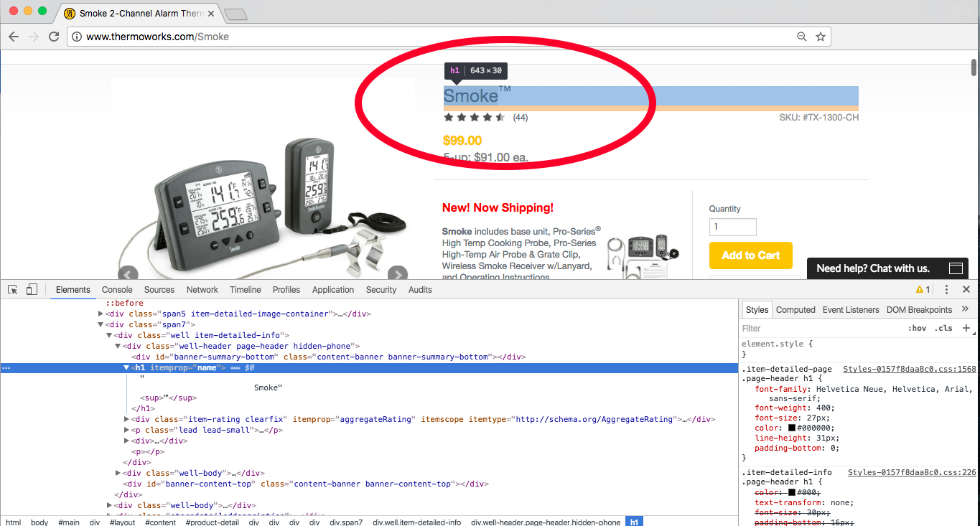Select #layout in the breadcrumb bar

122,522
